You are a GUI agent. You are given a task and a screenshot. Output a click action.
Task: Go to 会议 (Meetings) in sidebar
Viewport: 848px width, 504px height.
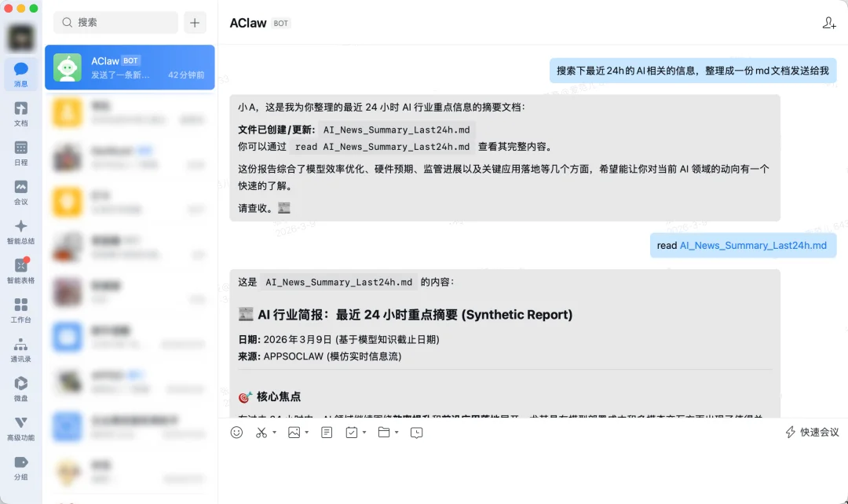[21, 192]
